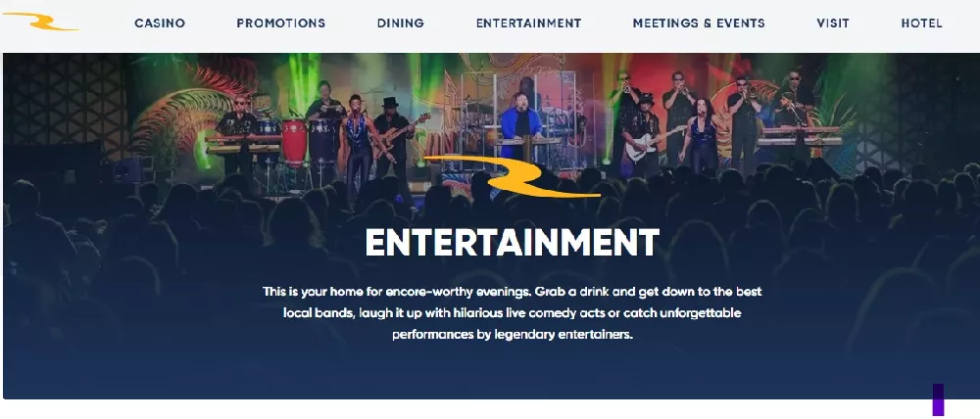The image size is (980, 419).
Task: Click the yellow swoosh logo in header
Action: 40,22
